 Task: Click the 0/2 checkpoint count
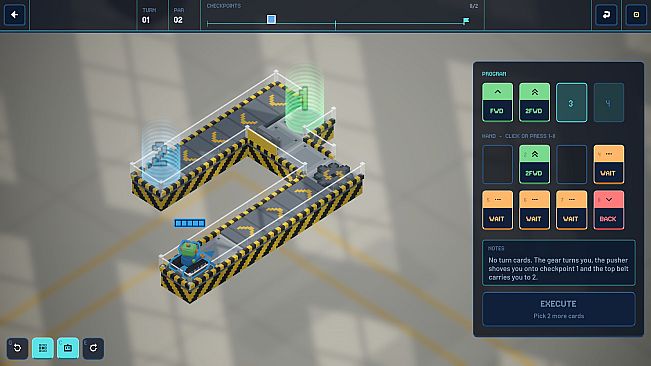[x=474, y=6]
